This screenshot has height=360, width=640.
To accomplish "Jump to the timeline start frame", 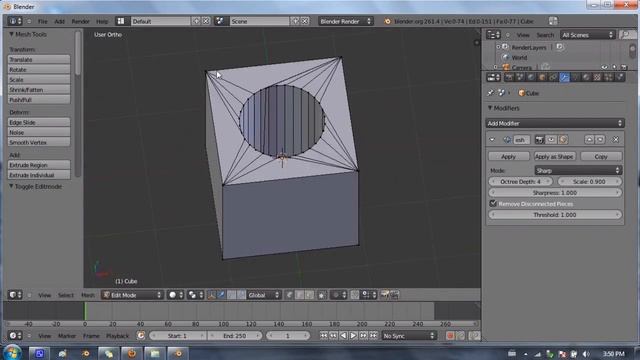I will [x=324, y=336].
